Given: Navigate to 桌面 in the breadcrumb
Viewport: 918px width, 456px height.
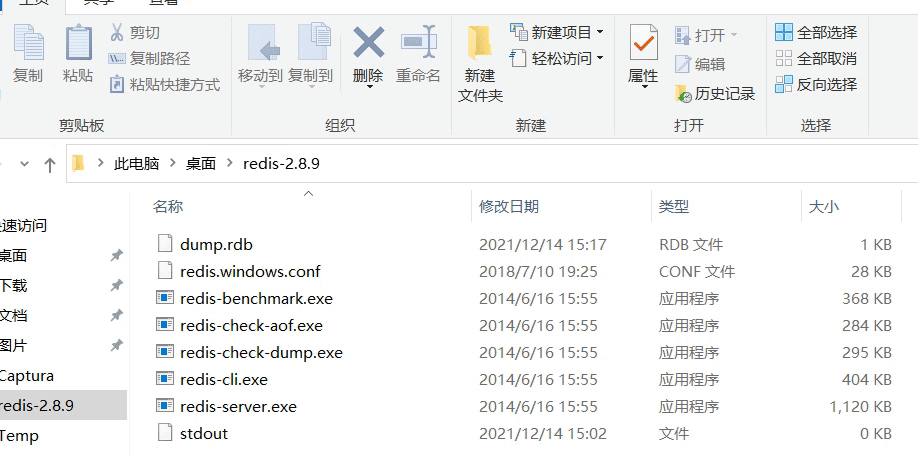Looking at the screenshot, I should point(201,163).
